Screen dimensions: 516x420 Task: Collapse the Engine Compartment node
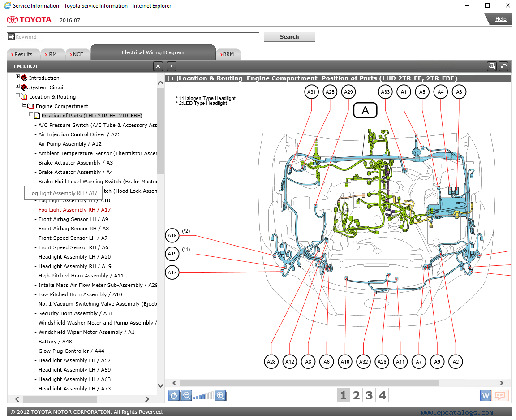click(x=24, y=105)
